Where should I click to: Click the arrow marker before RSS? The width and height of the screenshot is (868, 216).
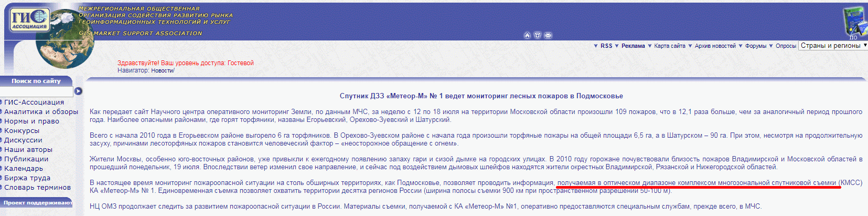pos(596,46)
